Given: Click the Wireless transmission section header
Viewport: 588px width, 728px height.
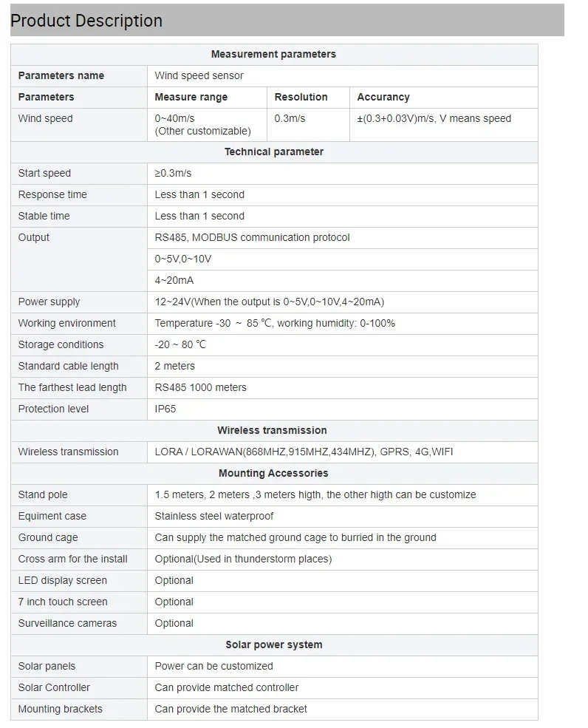Looking at the screenshot, I should coord(274,430).
